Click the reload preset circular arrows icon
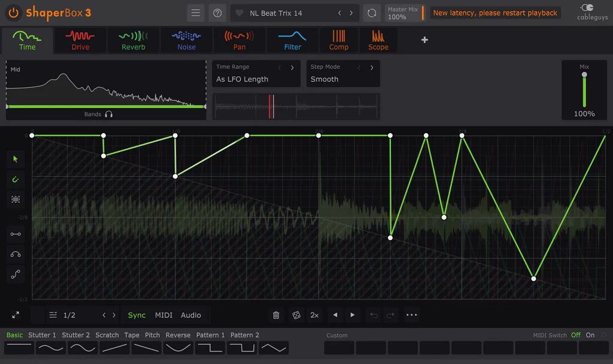 point(372,13)
